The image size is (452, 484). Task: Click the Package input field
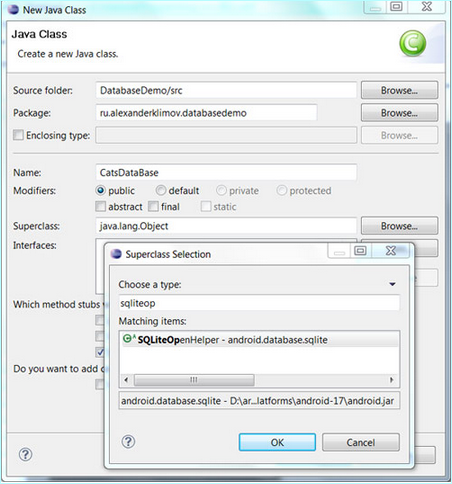point(206,113)
